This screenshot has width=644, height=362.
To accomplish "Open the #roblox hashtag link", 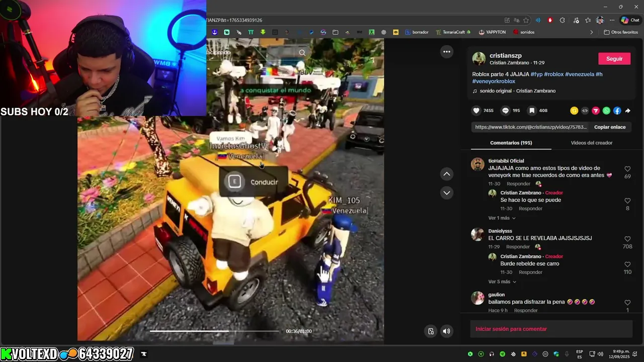I will pos(553,74).
